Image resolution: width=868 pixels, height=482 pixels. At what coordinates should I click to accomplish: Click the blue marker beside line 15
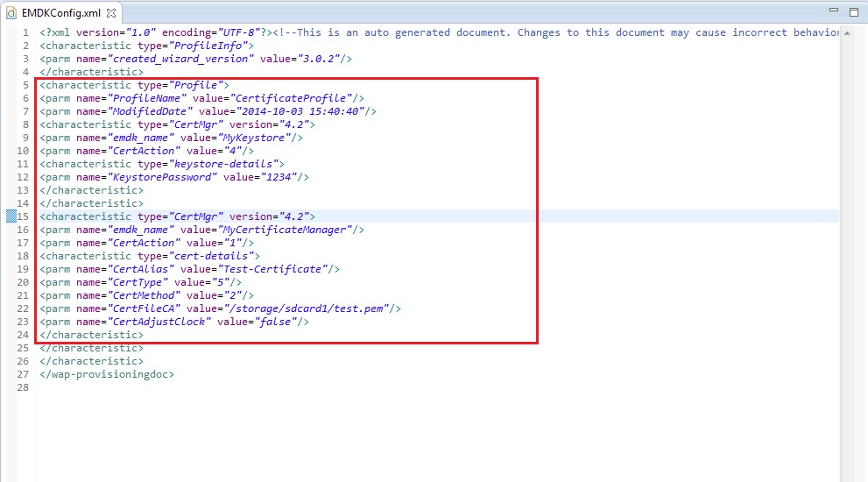11,216
